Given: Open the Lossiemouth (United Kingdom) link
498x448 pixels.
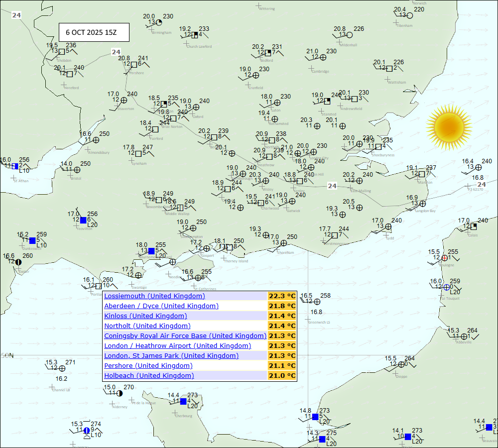Looking at the screenshot, I should (154, 296).
